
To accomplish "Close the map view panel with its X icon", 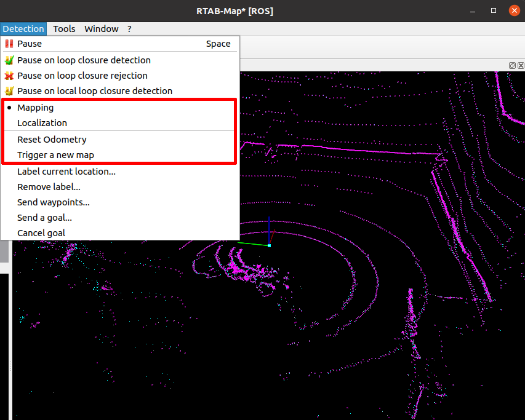I will tap(521, 65).
